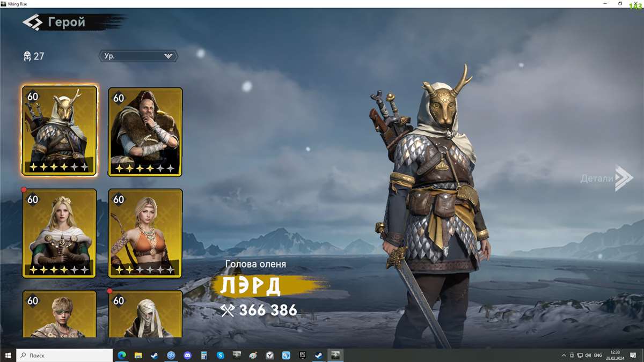Open Skype from the taskbar
Screen dimensions: 644x362
(x=221, y=355)
